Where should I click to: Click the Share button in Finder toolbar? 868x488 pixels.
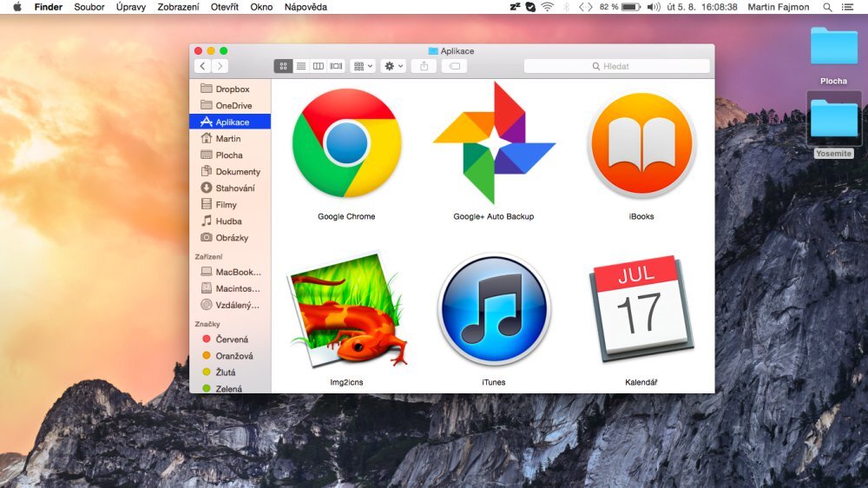[424, 66]
